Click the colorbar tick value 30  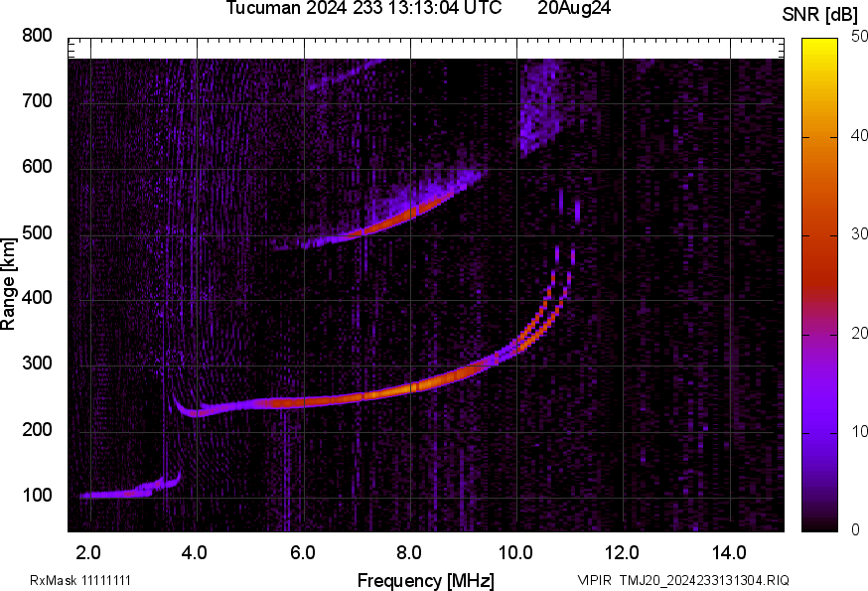859,234
